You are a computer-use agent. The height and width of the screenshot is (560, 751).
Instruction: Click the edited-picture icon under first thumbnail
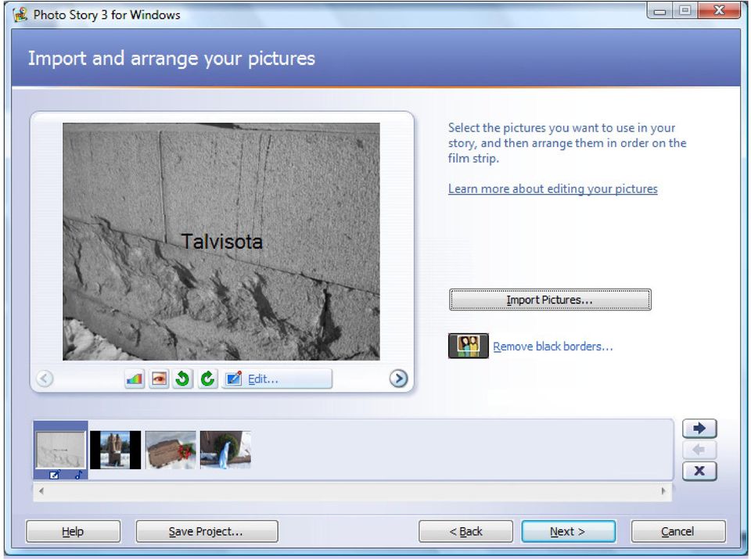pyautogui.click(x=54, y=475)
